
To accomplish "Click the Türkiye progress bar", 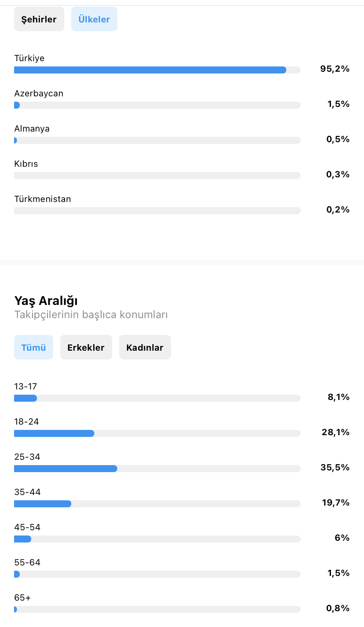I will 157,70.
